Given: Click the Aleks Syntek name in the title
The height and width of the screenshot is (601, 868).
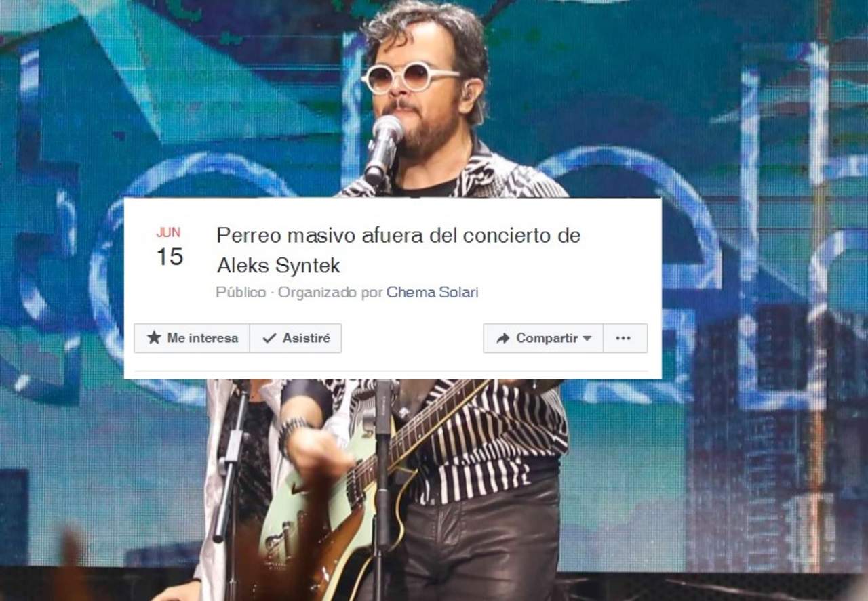Looking at the screenshot, I should click(278, 266).
